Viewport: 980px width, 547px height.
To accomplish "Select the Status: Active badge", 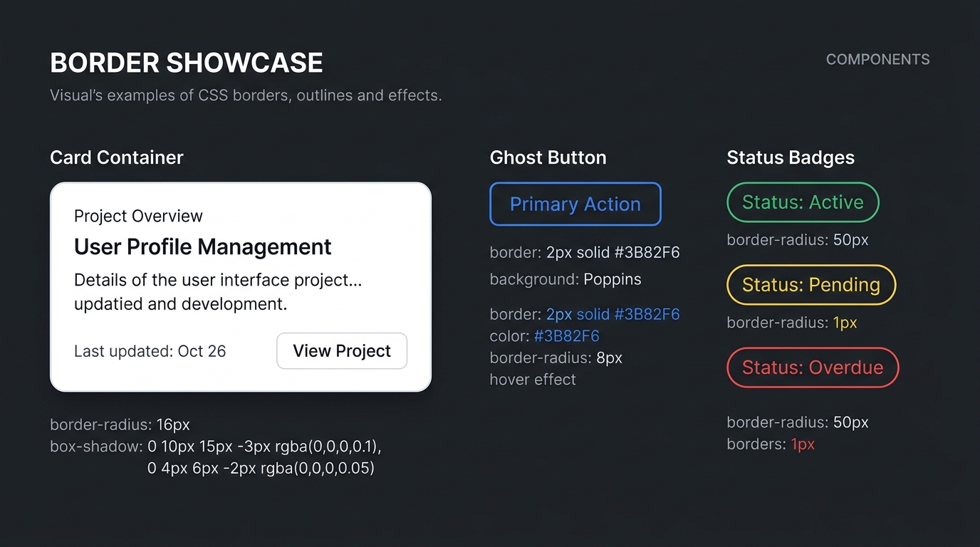I will pyautogui.click(x=803, y=202).
